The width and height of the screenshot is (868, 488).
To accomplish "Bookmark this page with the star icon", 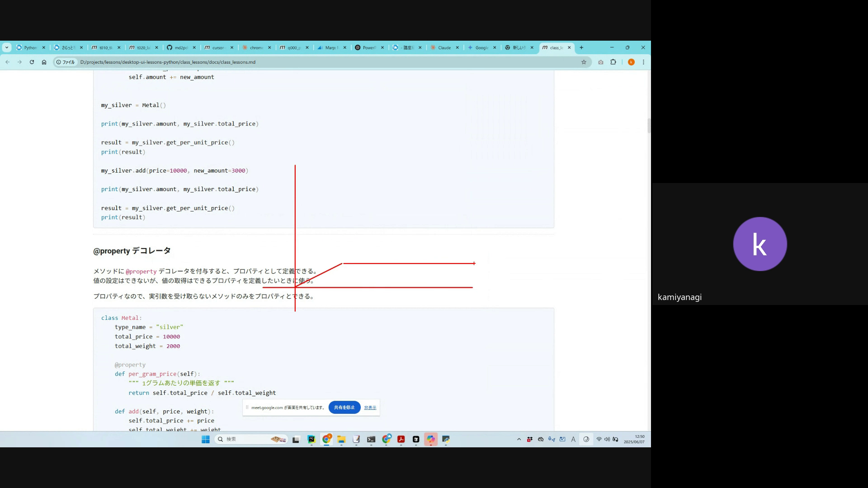I will pyautogui.click(x=584, y=62).
